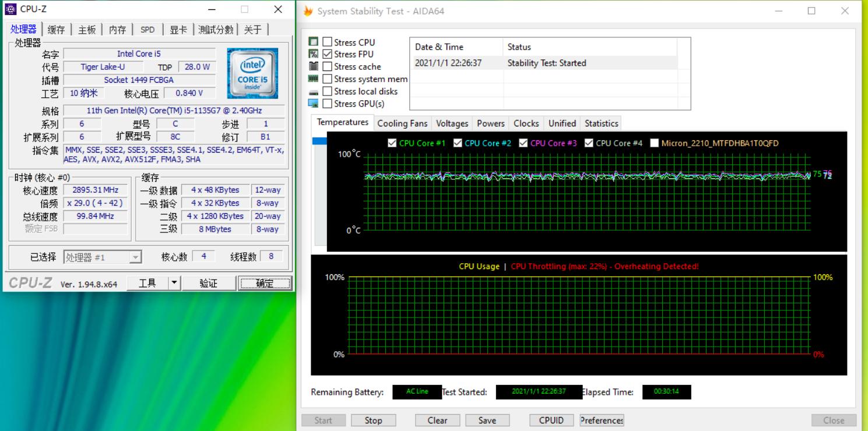Click the Stress FPU percent icon
Viewport: 868px width, 431px height.
coord(314,54)
